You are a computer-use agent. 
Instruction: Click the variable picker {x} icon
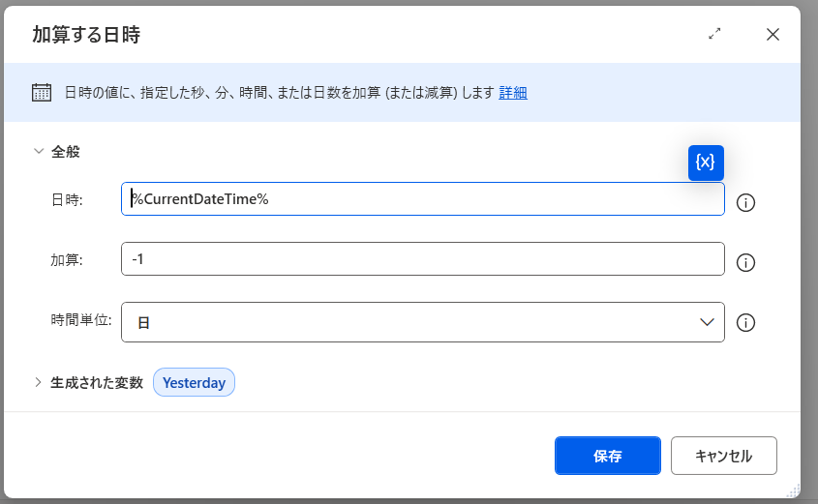[x=706, y=163]
